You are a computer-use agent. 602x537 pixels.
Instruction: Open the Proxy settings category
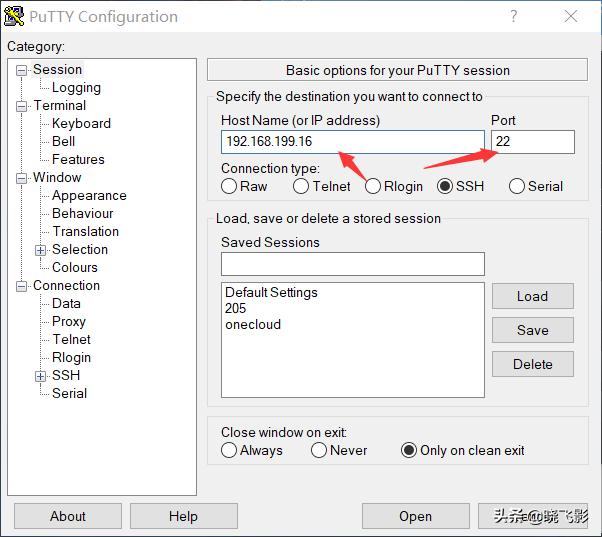click(x=69, y=322)
